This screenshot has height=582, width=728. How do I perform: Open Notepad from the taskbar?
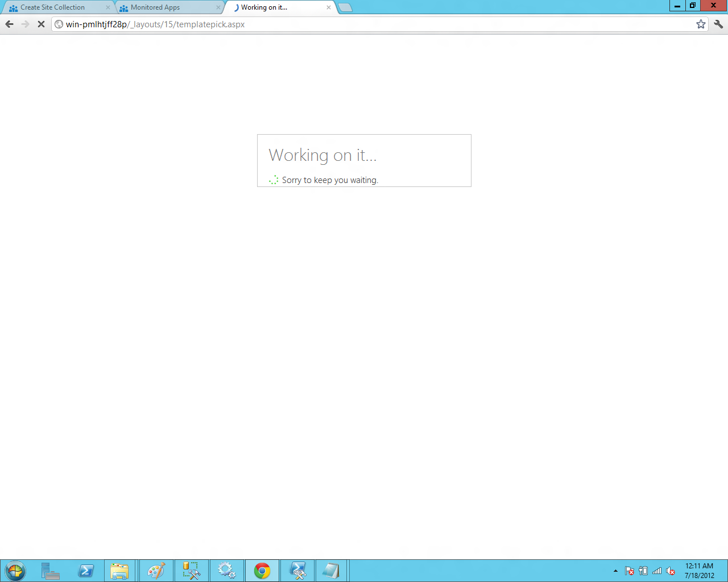(x=332, y=571)
